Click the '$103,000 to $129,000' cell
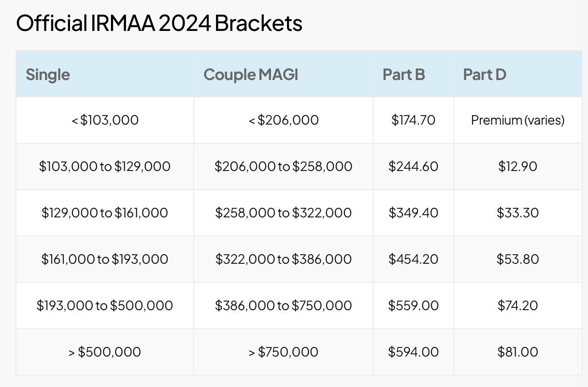This screenshot has height=387, width=588. 105,166
